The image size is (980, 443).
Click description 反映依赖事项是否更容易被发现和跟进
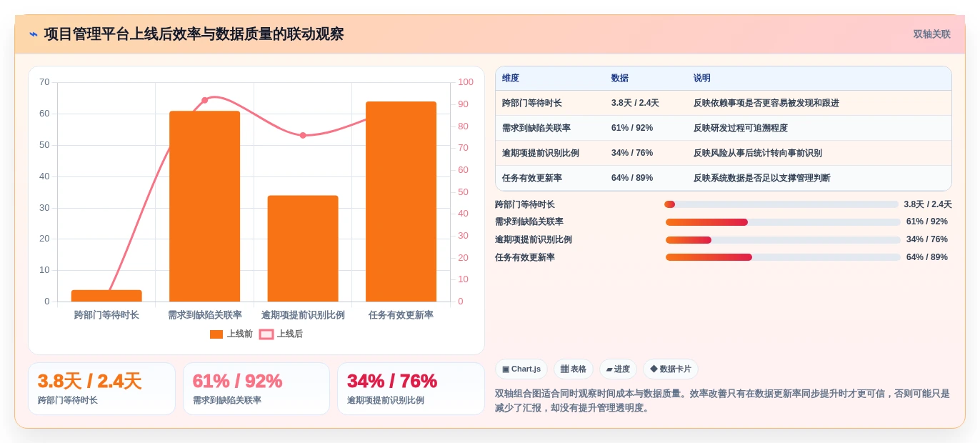pyautogui.click(x=766, y=103)
